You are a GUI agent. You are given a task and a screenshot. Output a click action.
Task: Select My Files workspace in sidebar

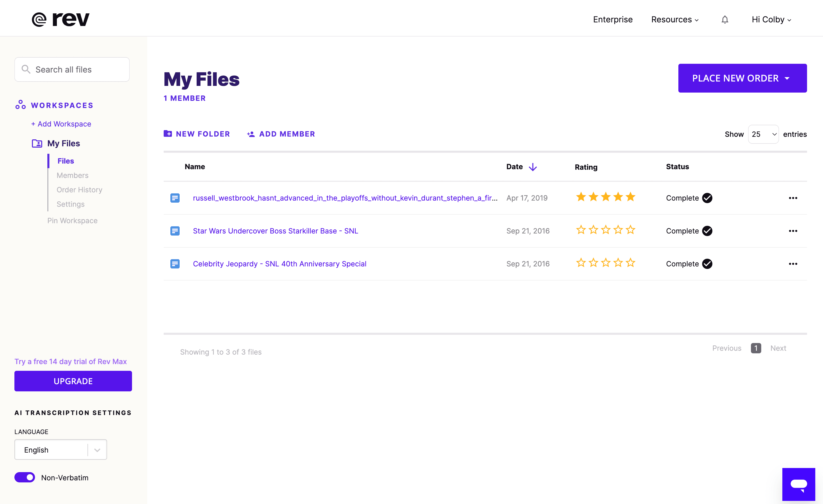coord(64,143)
